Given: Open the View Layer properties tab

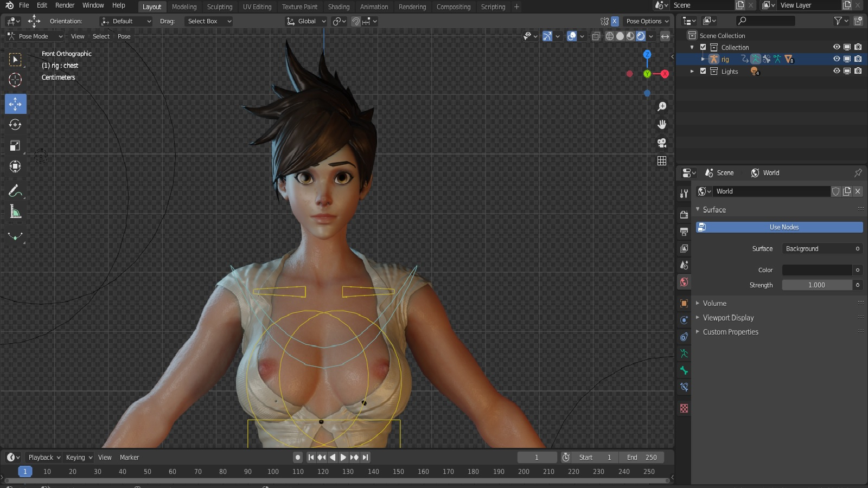Looking at the screenshot, I should tap(684, 248).
